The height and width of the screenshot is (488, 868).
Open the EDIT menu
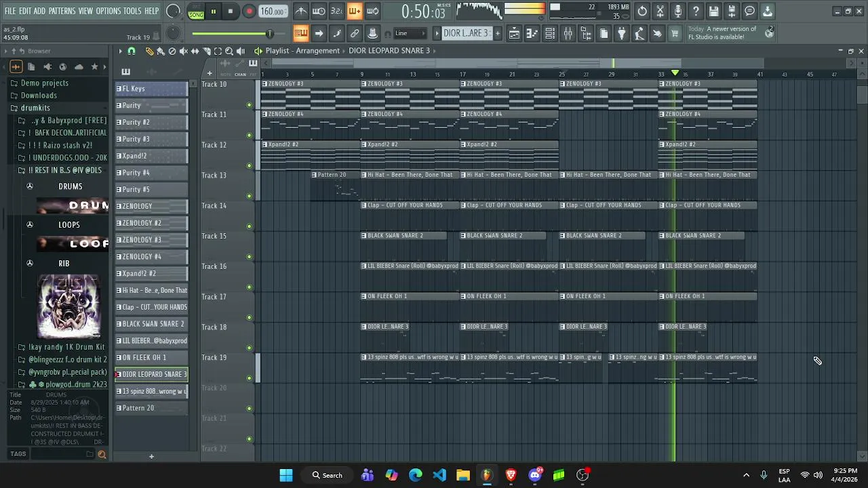click(x=25, y=11)
